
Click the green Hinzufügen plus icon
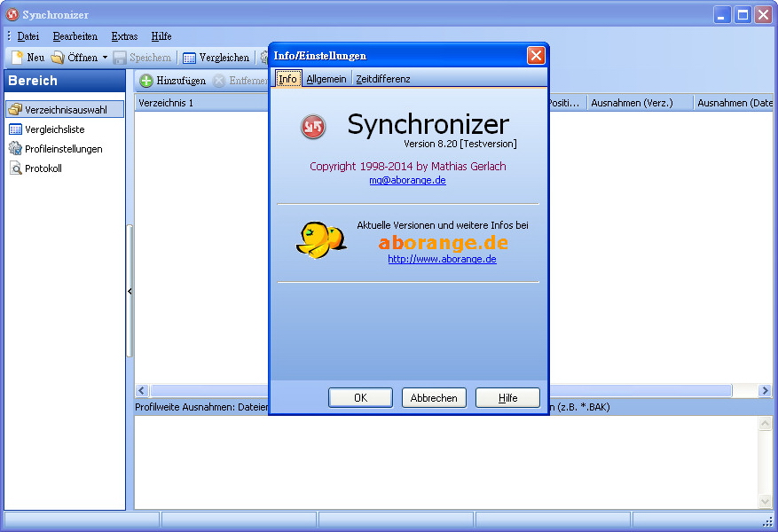click(x=146, y=81)
